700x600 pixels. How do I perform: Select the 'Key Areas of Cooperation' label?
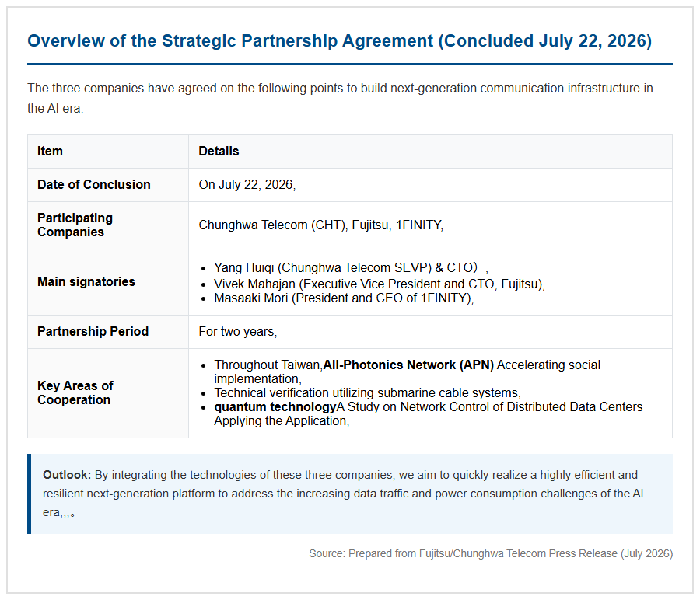75,392
